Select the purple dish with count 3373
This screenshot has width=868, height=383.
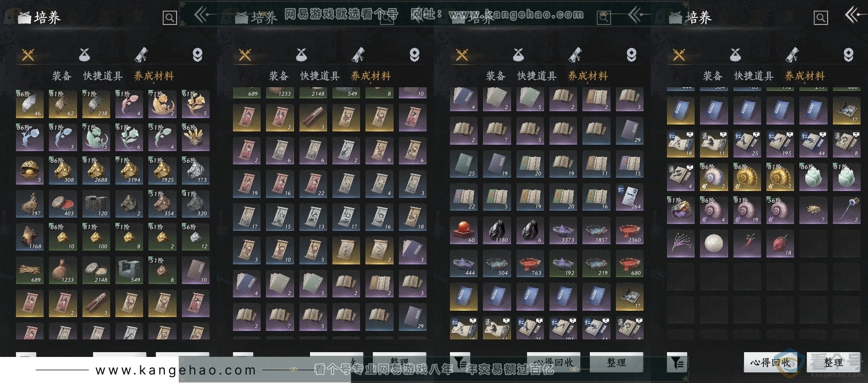[563, 230]
